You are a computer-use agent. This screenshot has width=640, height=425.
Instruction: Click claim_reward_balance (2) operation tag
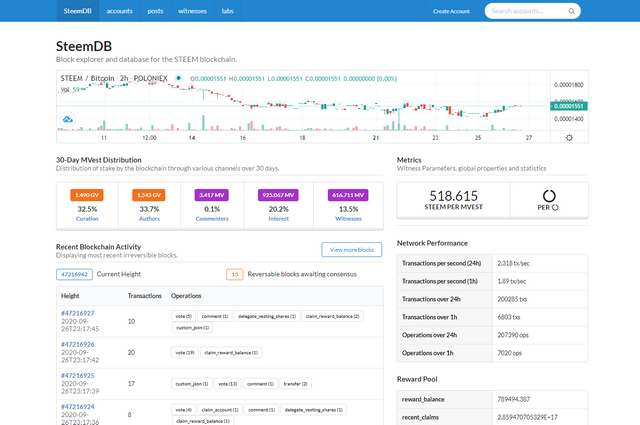click(332, 316)
